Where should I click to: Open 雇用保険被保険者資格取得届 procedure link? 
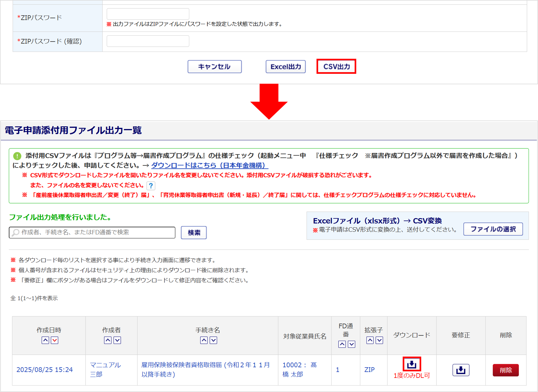coord(206,369)
